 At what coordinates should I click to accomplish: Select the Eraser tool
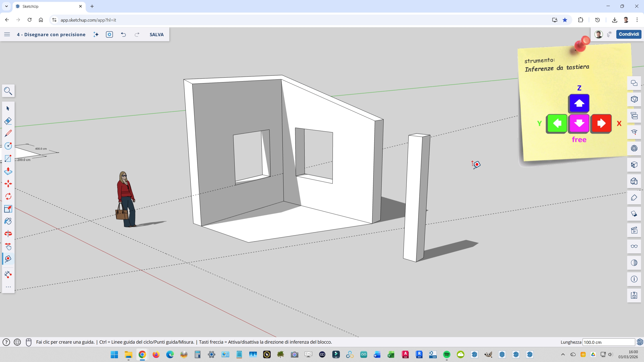(8, 121)
